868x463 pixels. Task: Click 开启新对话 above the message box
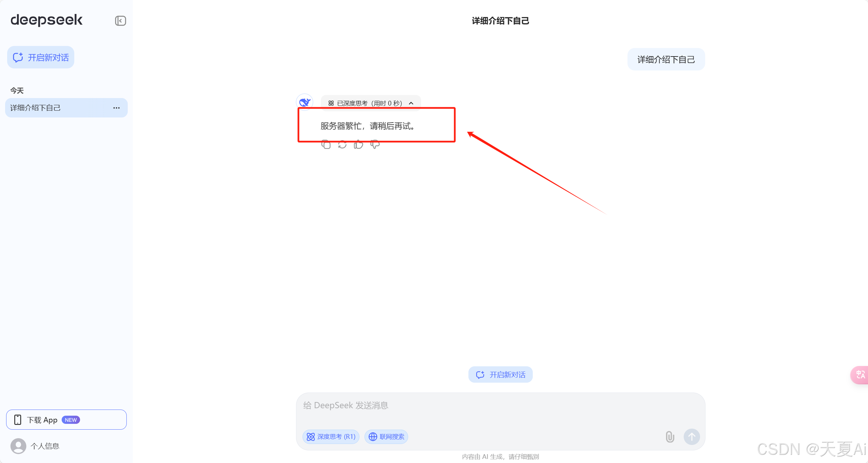tap(500, 375)
